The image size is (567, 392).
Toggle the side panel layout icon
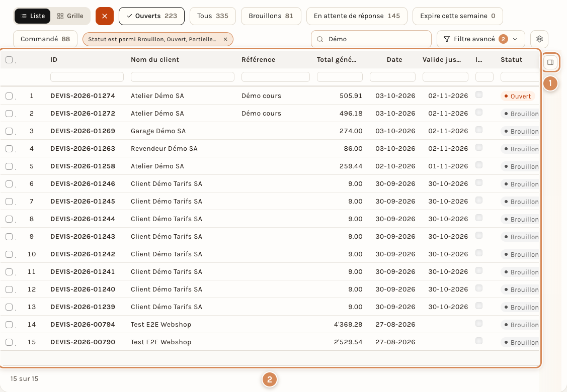550,62
